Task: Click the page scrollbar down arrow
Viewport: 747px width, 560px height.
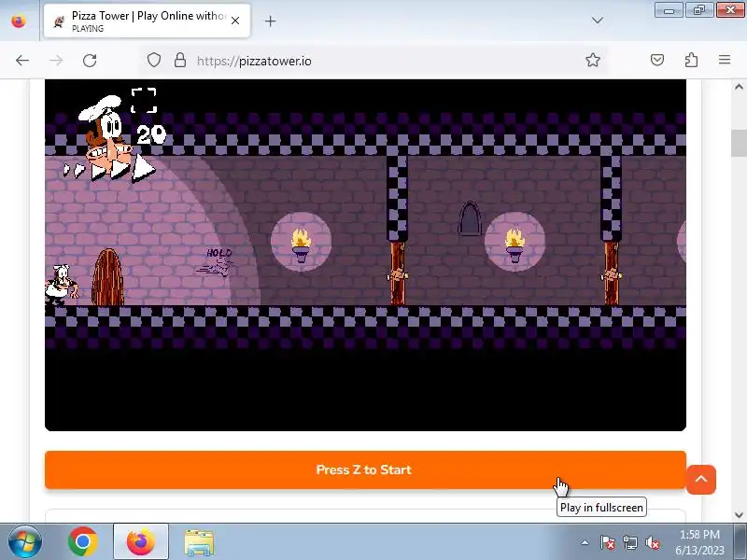Action: point(739,514)
